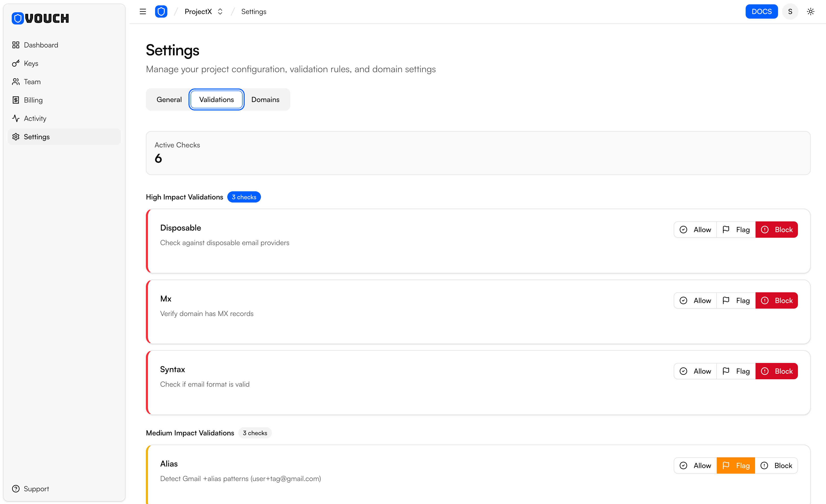Click Settings in the breadcrumb

coord(253,11)
